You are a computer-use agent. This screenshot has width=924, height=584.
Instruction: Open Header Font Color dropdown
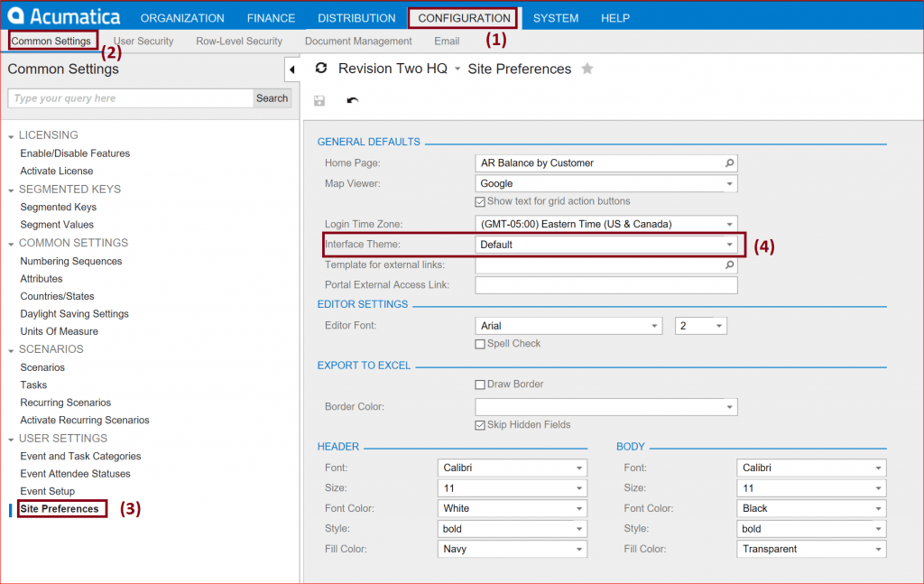(x=579, y=508)
